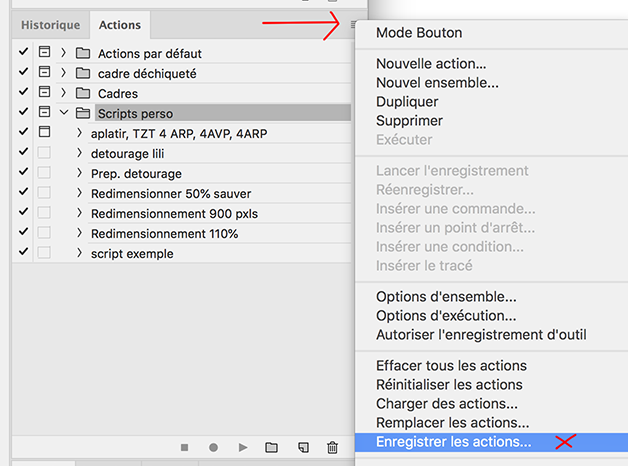The width and height of the screenshot is (628, 466).
Task: Click the Stop recording square icon
Action: pos(184,447)
